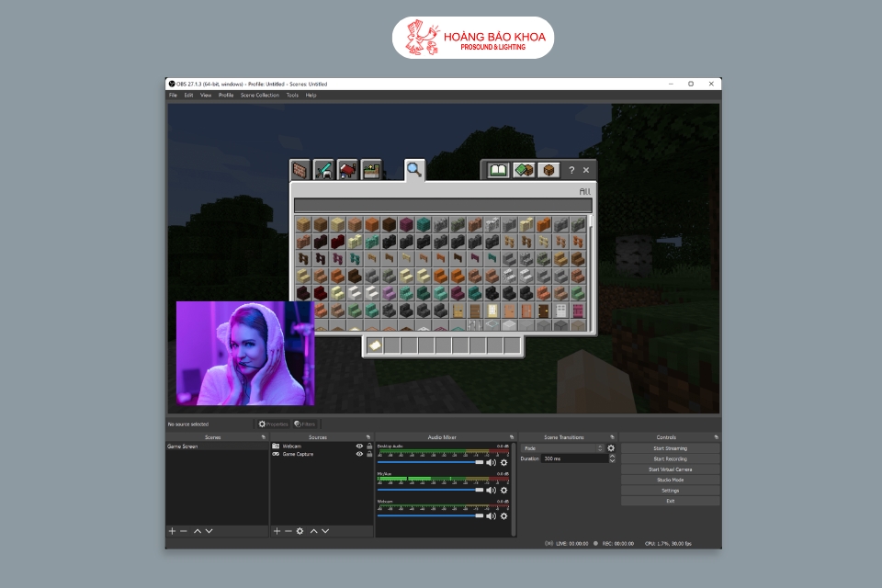Pick the oak planks block in the inventory grid
This screenshot has width=882, height=588.
click(304, 224)
